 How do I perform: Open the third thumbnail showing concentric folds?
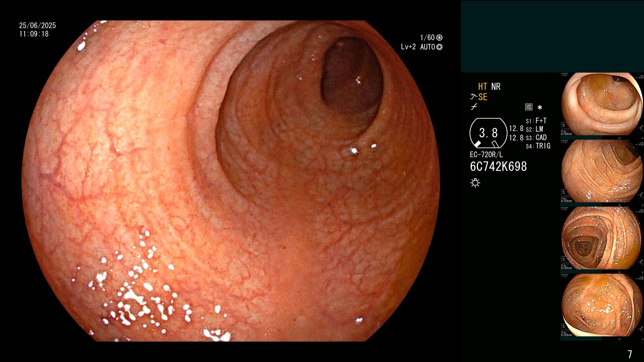pyautogui.click(x=602, y=238)
